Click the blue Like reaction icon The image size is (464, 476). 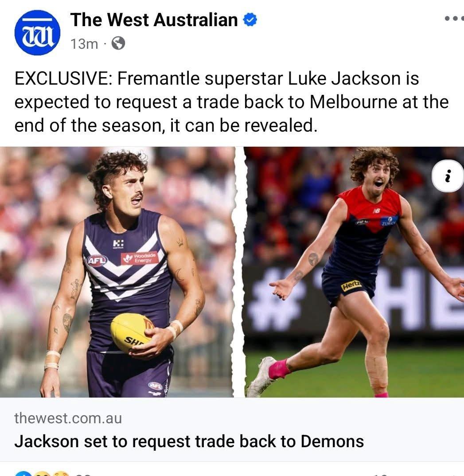point(23,474)
